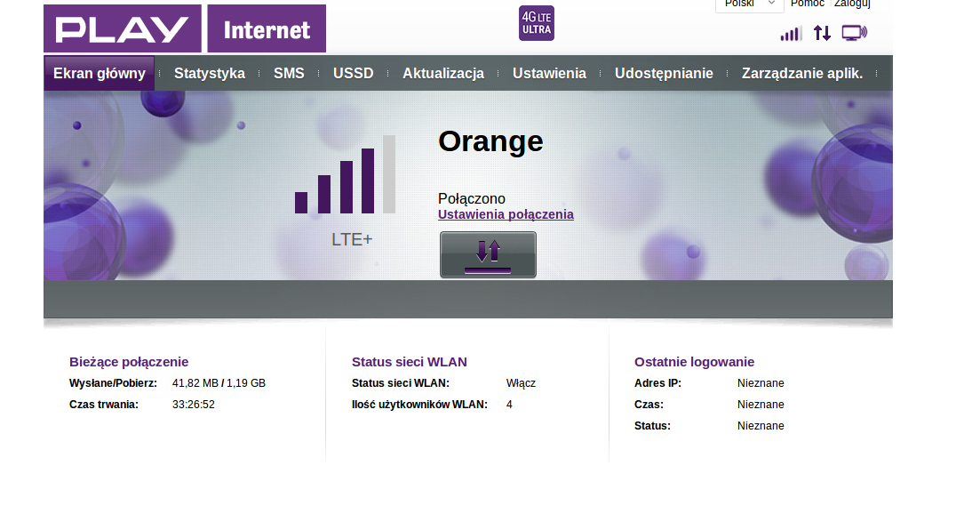Screen dimensions: 980x506
Task: Click the PLAY logo
Action: click(123, 28)
